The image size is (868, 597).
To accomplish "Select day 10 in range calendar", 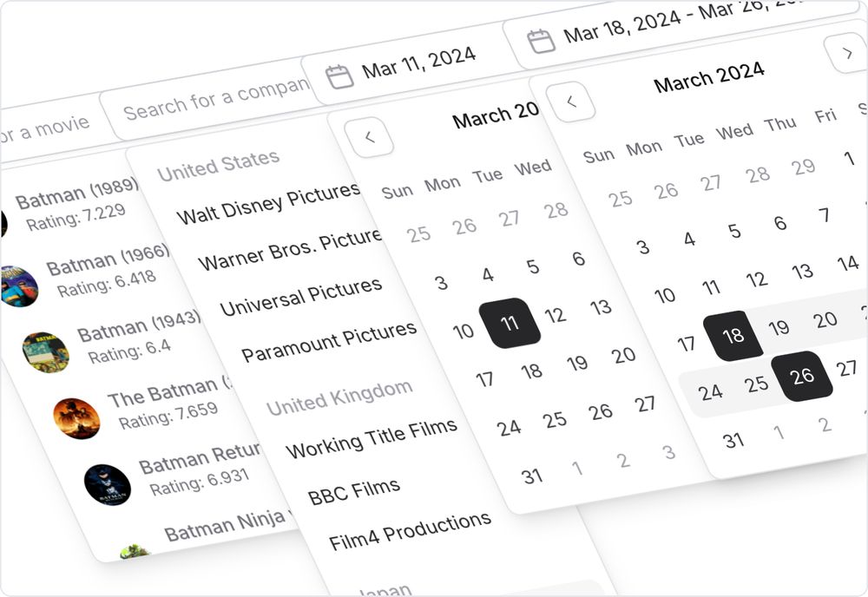I will tap(664, 295).
